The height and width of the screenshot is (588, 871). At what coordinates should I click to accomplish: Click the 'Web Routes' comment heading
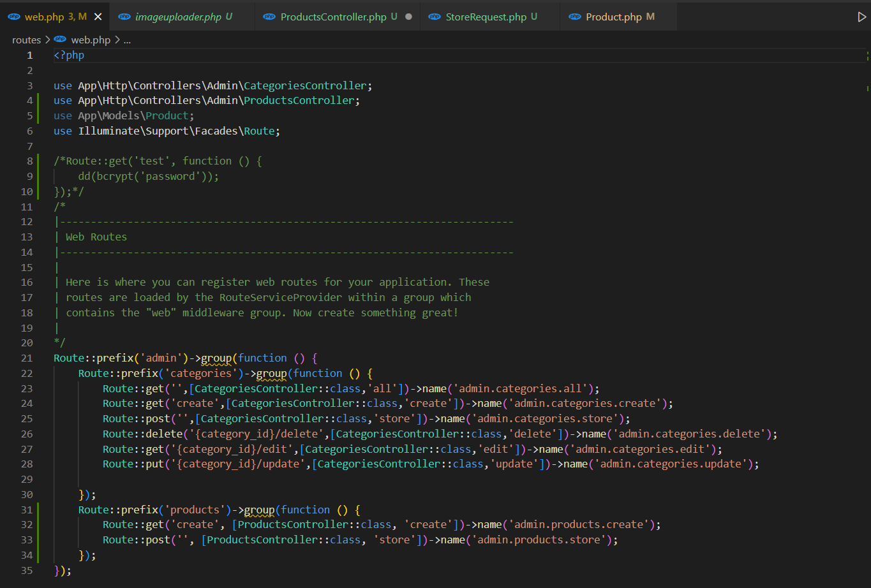point(96,237)
